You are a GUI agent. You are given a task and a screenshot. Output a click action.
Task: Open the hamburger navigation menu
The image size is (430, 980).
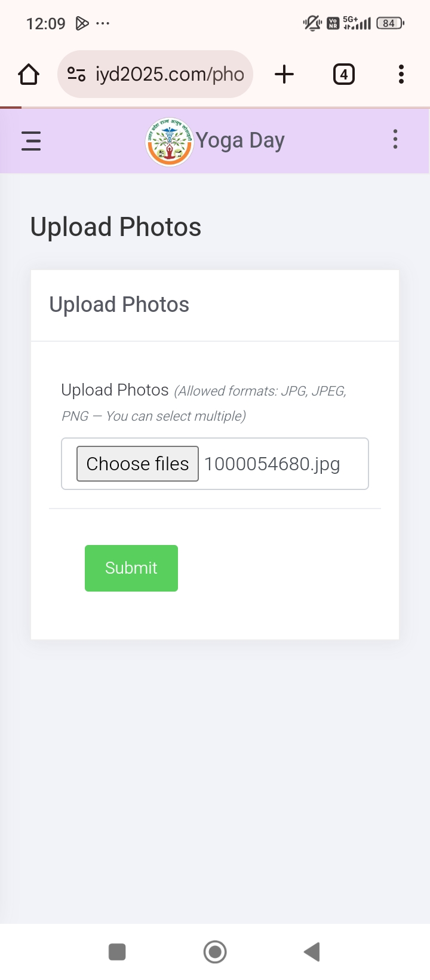[31, 141]
